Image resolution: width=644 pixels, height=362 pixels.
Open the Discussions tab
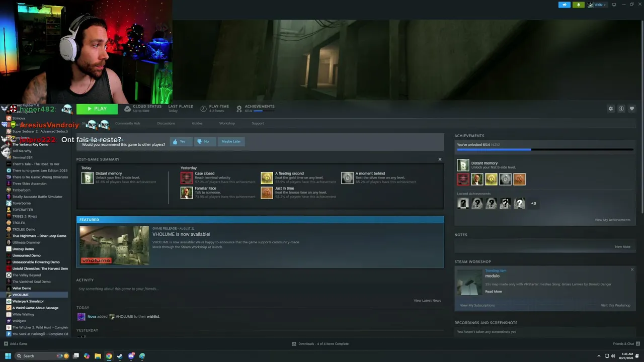coord(166,123)
